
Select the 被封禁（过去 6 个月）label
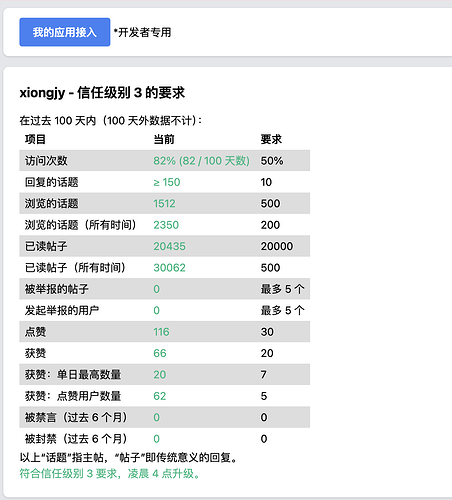coord(76,439)
